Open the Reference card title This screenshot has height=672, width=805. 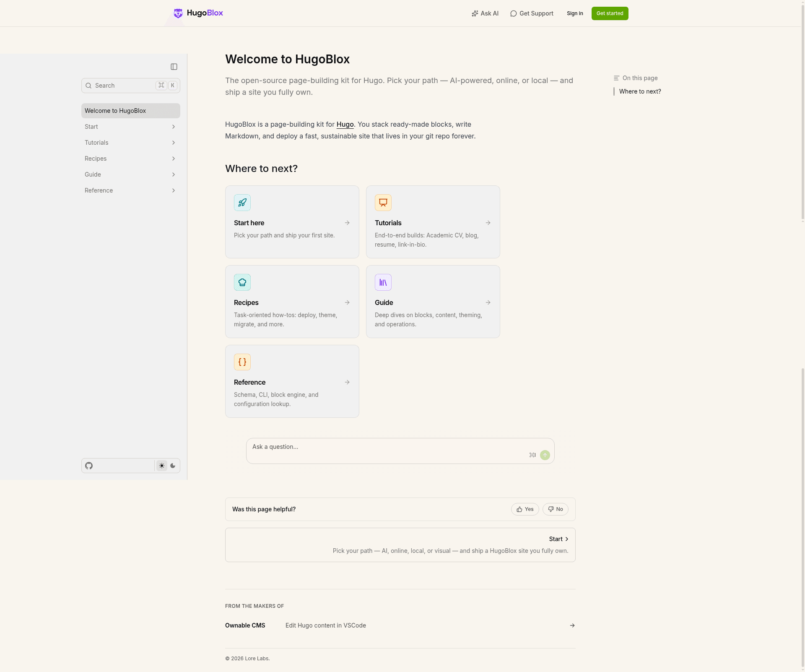pyautogui.click(x=250, y=382)
